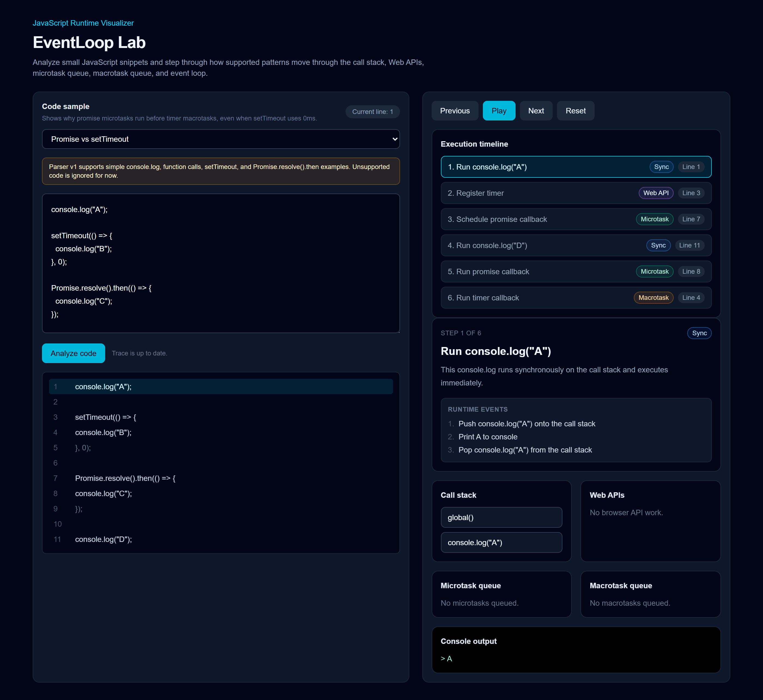Screen dimensions: 763x700
Task: Select timeline step 3 Schedule promise callback
Action: click(x=576, y=219)
